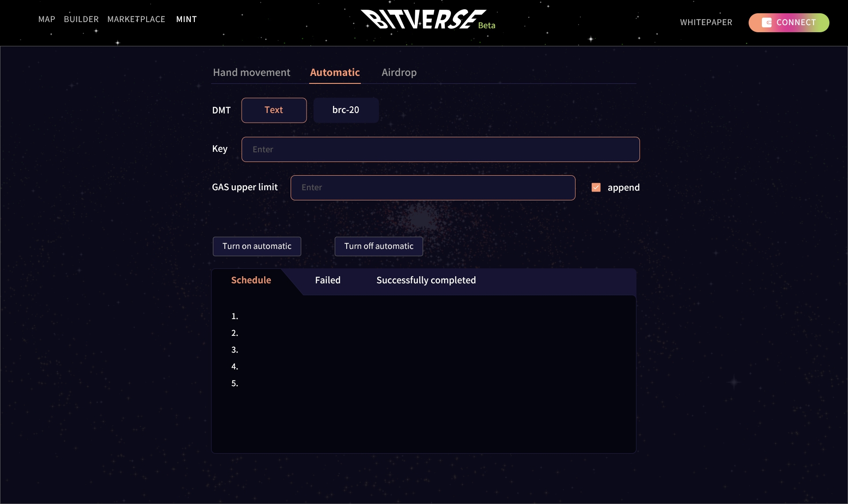Show the Schedule tab
Image resolution: width=848 pixels, height=504 pixels.
[x=251, y=280]
